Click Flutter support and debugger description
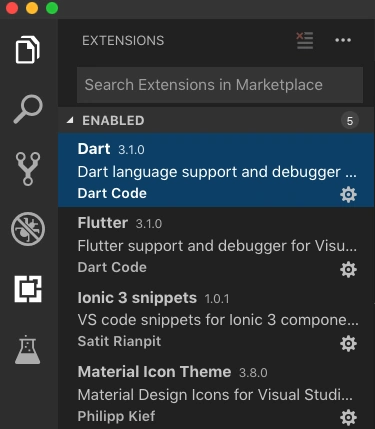This screenshot has width=375, height=429. click(217, 246)
